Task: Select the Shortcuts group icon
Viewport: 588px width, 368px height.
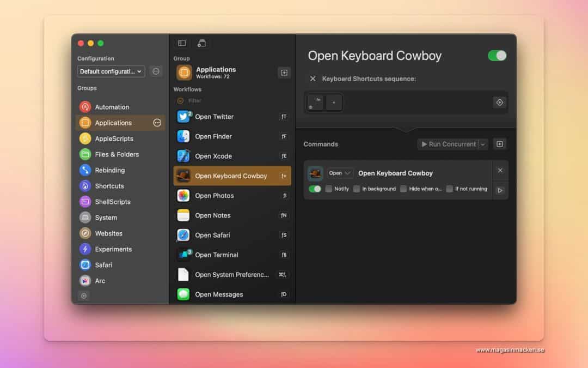Action: (x=85, y=186)
